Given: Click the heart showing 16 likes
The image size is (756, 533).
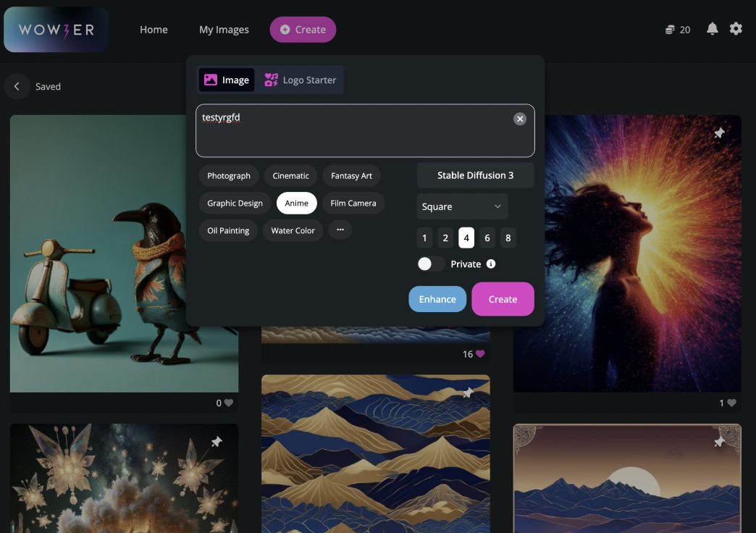Looking at the screenshot, I should click(479, 354).
